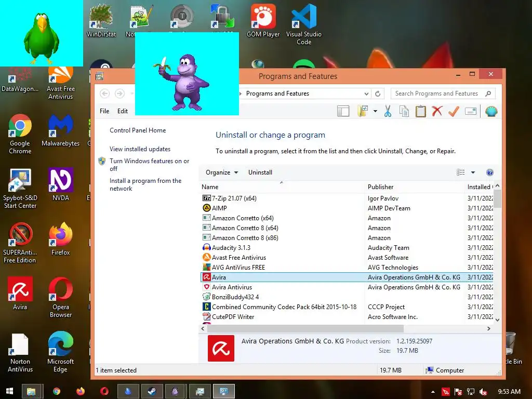Screen dimensions: 532x399
Task: Click the Forward navigation arrow
Action: click(119, 94)
